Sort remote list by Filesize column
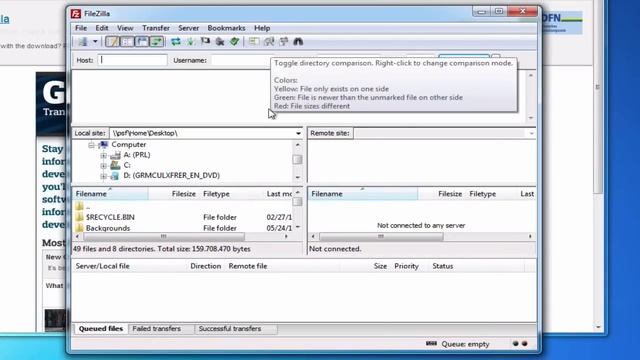This screenshot has height=360, width=640. 442,194
